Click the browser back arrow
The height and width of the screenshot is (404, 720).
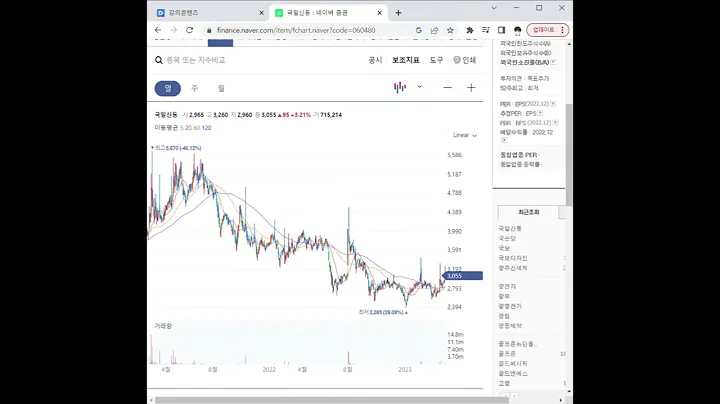click(x=158, y=30)
